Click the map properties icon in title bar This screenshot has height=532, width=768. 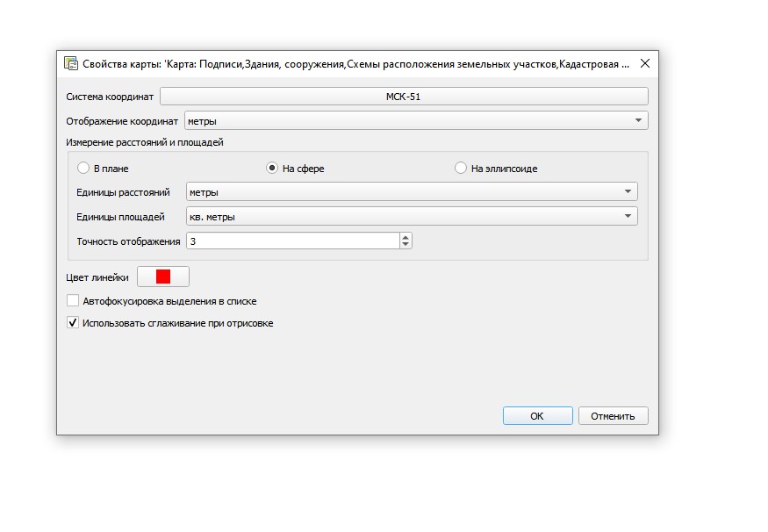pyautogui.click(x=71, y=63)
